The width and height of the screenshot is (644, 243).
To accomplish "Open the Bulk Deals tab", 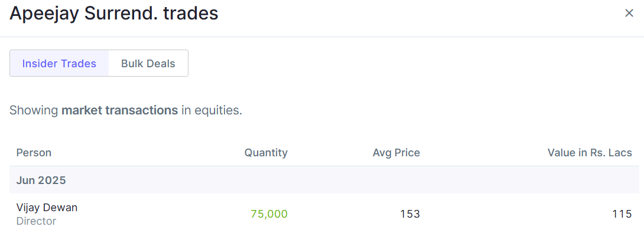I will (148, 64).
